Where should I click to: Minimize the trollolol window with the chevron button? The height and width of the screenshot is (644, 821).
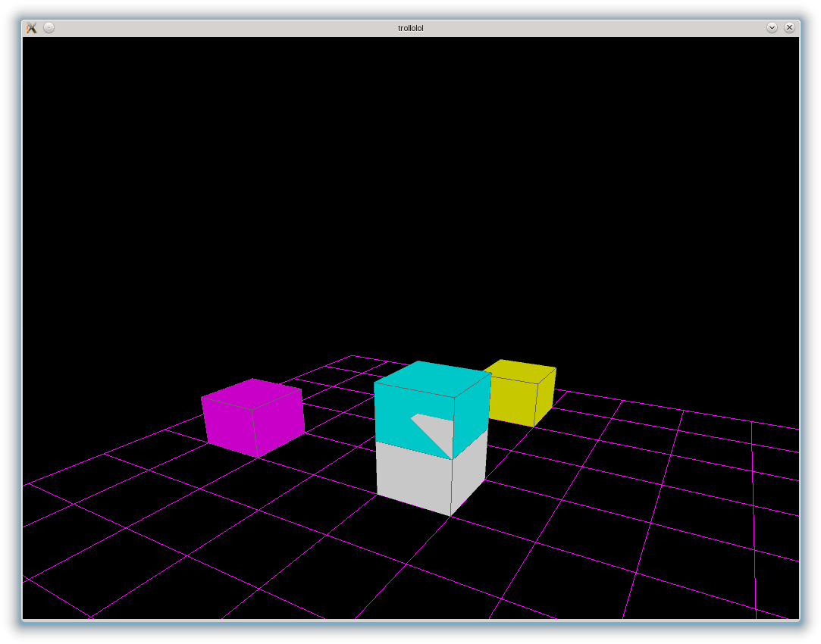click(x=772, y=28)
